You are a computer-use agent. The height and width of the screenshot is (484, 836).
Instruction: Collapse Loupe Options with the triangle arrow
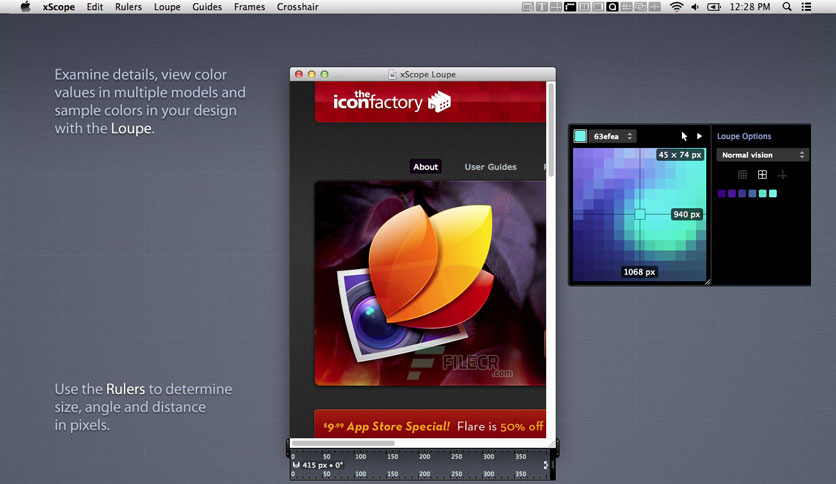(x=699, y=136)
